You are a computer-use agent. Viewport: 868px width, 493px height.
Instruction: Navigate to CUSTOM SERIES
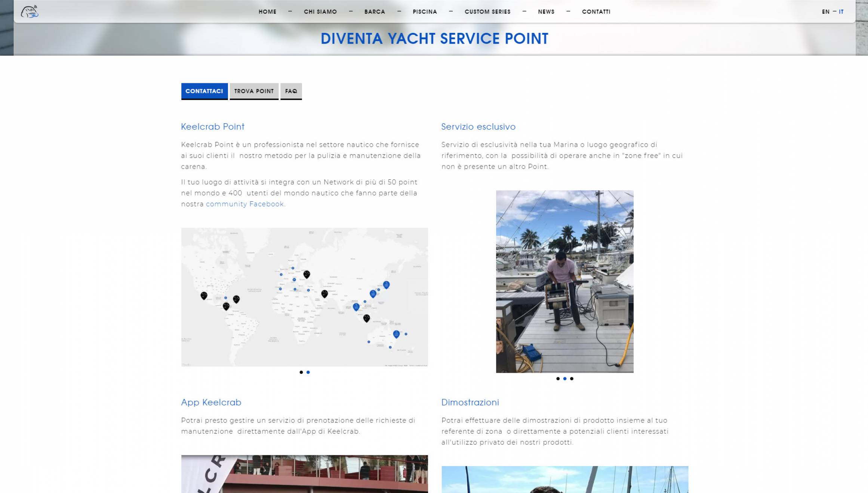point(487,12)
